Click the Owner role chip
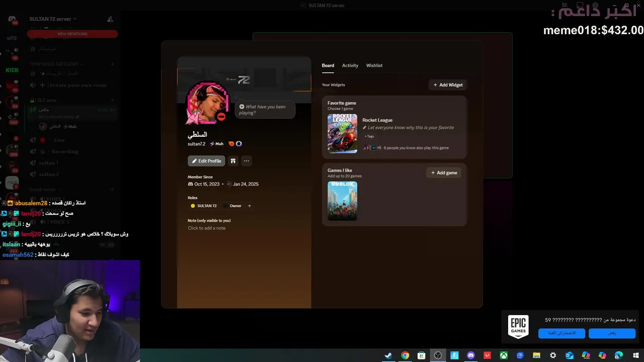Image resolution: width=644 pixels, height=362 pixels. click(x=232, y=206)
